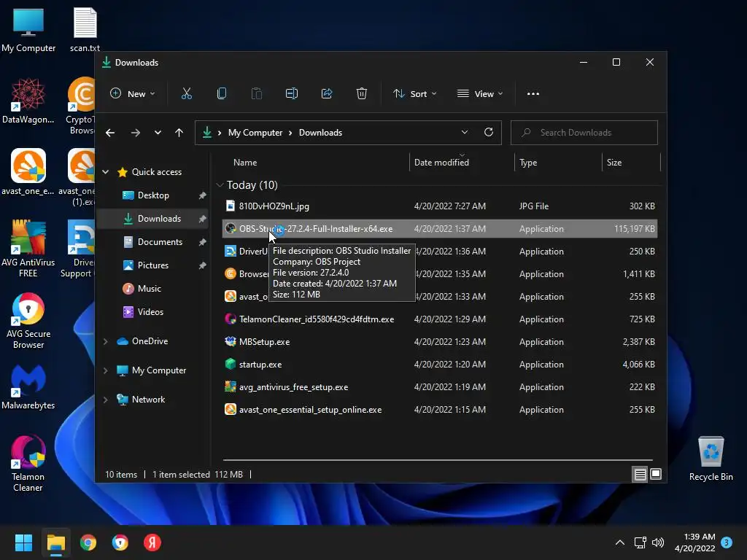The width and height of the screenshot is (747, 560).
Task: Collapse the Quick access tree node
Action: point(105,172)
